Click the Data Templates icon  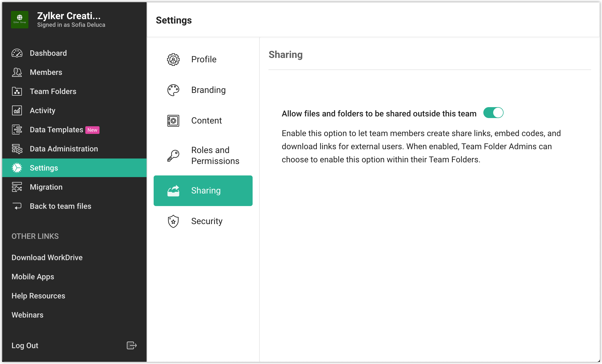pos(17,130)
